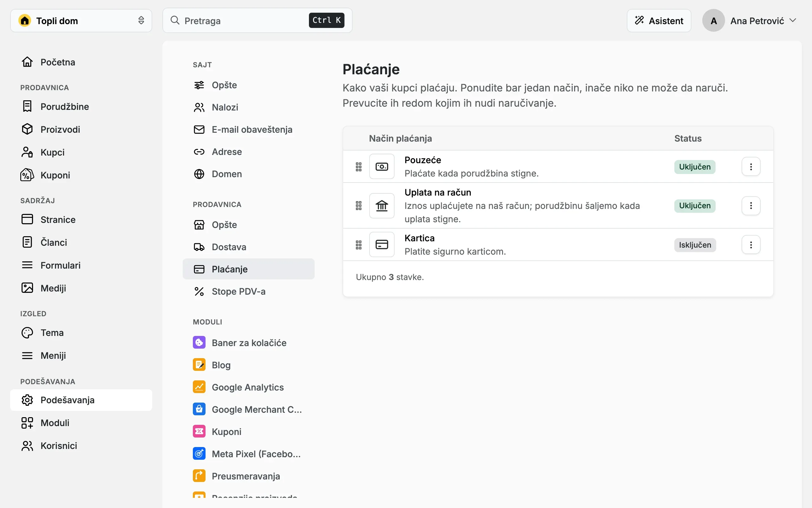Screen dimensions: 812x508
Task: Open the Google Merchant Center module
Action: click(248, 409)
